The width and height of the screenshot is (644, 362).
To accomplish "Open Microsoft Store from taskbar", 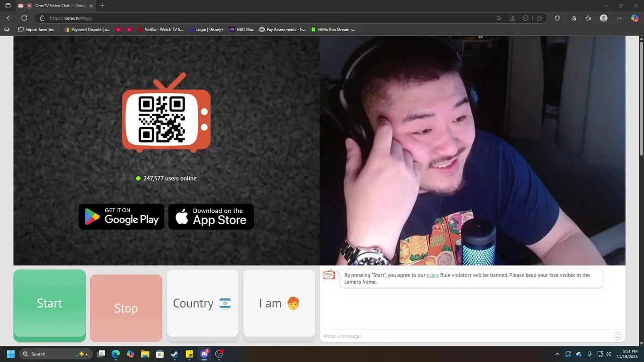I will (159, 354).
